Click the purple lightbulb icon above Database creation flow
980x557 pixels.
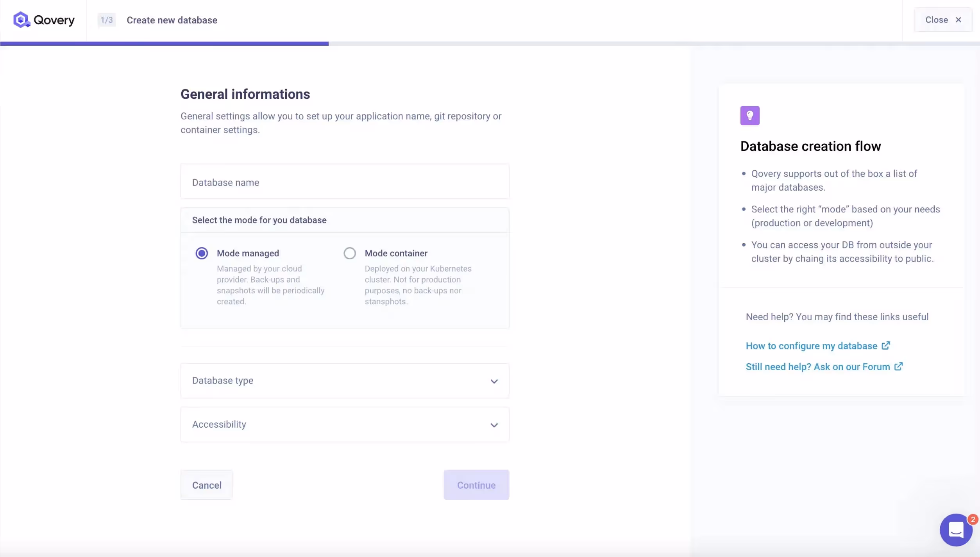click(750, 115)
